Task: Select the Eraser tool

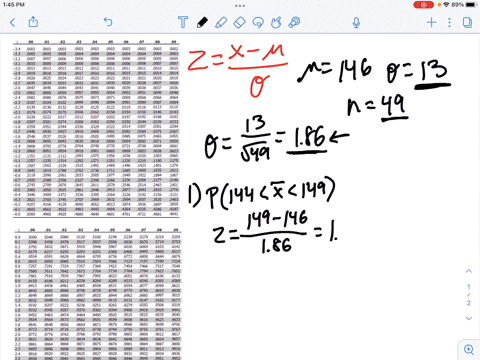Action: pyautogui.click(x=239, y=22)
